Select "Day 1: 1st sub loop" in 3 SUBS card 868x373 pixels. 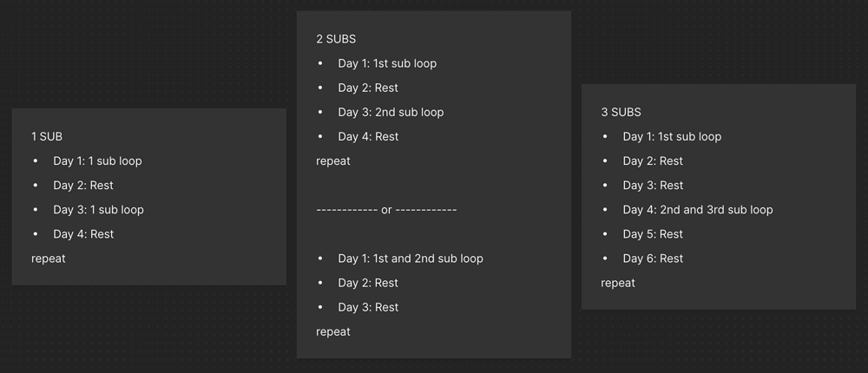click(672, 137)
